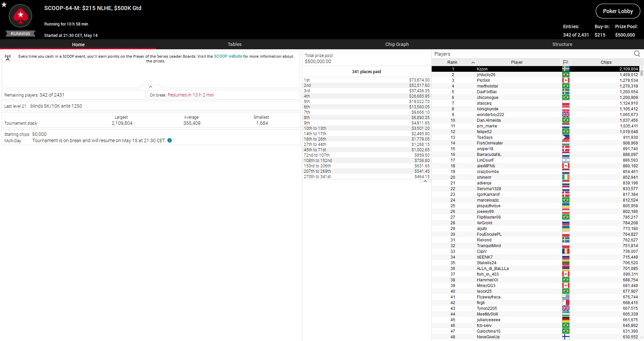Click the Sweden flag beside Rekond
644x341 pixels.
coord(566,240)
